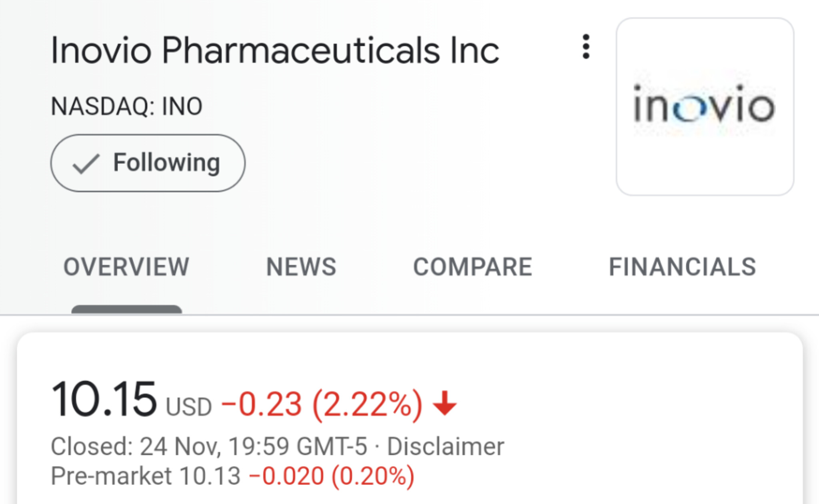This screenshot has width=819, height=504.
Task: Click the 10.15 stock price
Action: tap(104, 399)
